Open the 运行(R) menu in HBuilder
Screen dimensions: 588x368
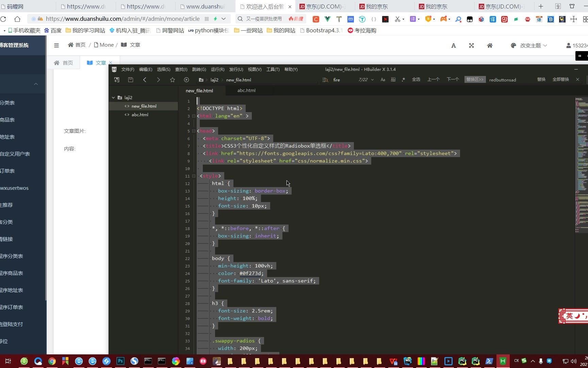[x=217, y=70]
